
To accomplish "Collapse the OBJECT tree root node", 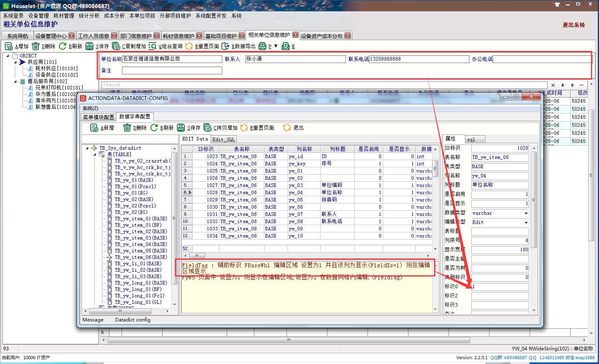I will (8, 56).
